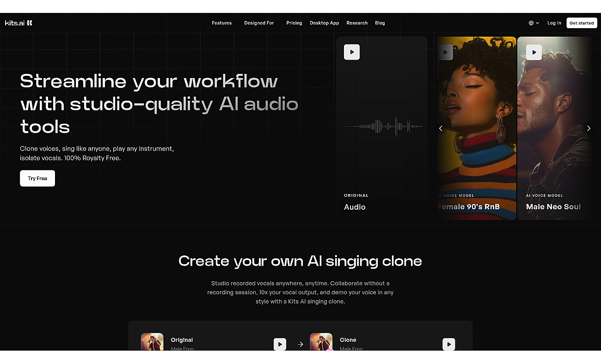Click the Get started button
This screenshot has width=601, height=364.
(582, 23)
